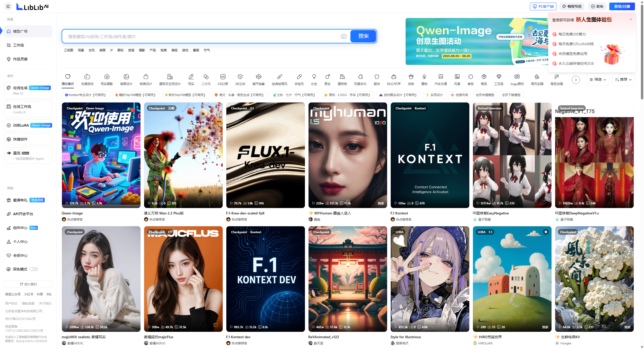Viewport: 644px width, 349px height.
Task: Close the 新人生图体验包 login popup
Action: tap(631, 19)
